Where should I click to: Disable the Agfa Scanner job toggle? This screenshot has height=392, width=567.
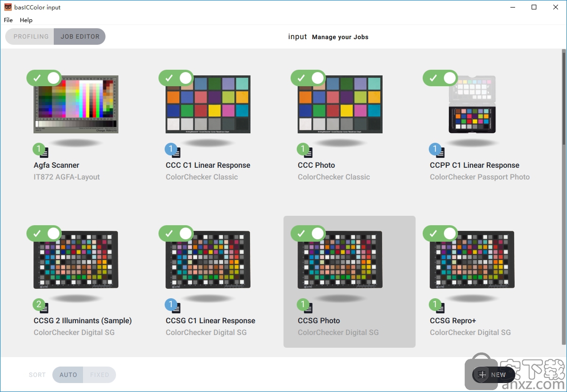tap(44, 78)
